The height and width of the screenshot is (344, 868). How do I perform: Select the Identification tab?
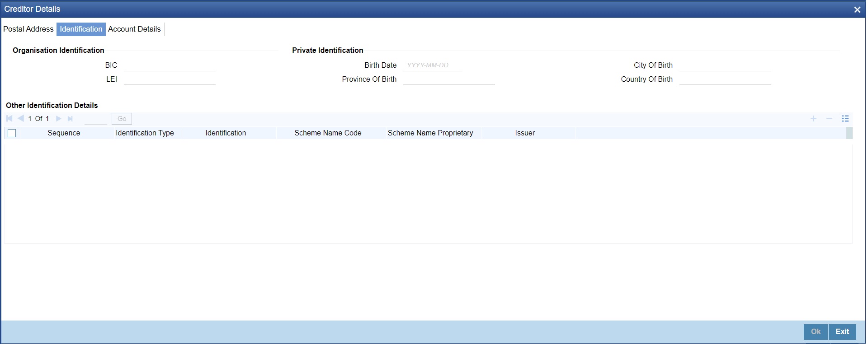81,29
